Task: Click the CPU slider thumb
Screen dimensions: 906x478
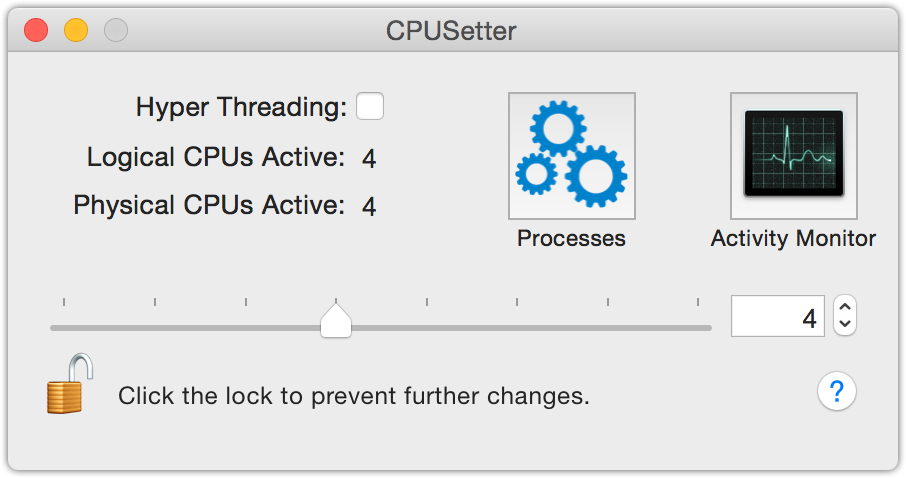Action: tap(336, 322)
